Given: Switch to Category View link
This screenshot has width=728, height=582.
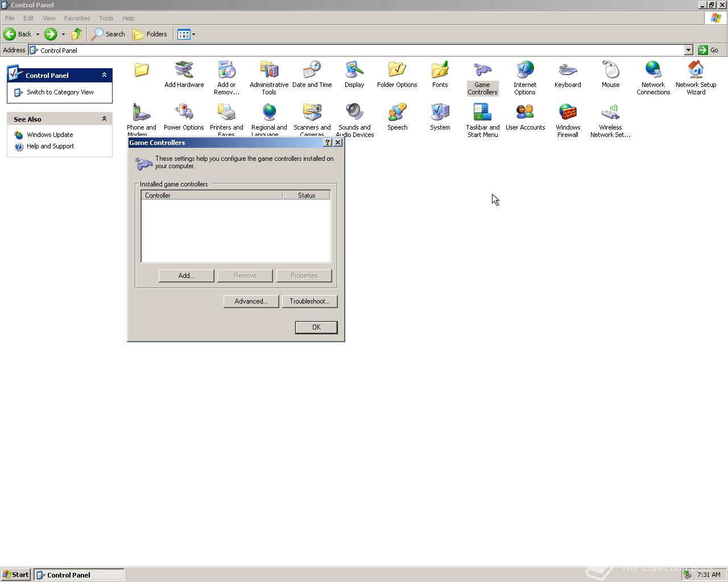Looking at the screenshot, I should (60, 92).
